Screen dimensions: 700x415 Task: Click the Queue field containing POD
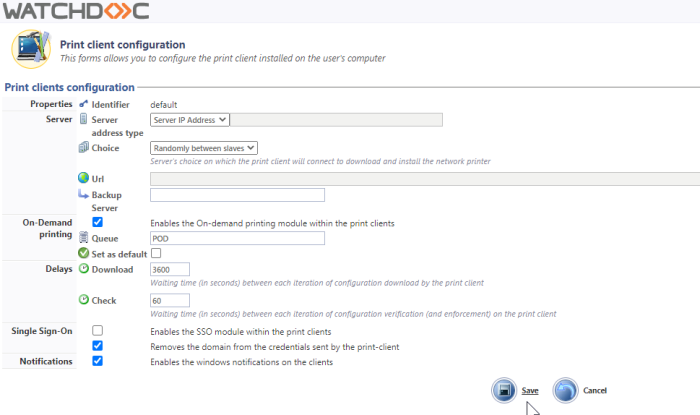237,238
